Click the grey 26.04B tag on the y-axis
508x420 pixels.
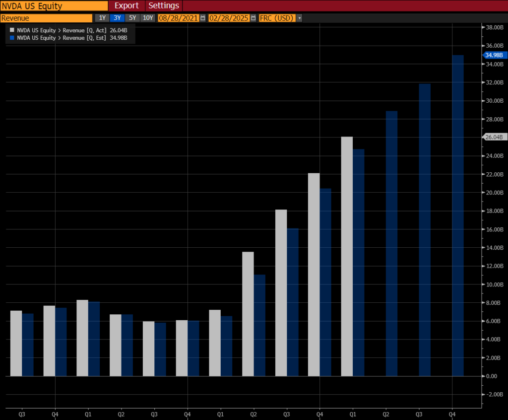point(495,137)
